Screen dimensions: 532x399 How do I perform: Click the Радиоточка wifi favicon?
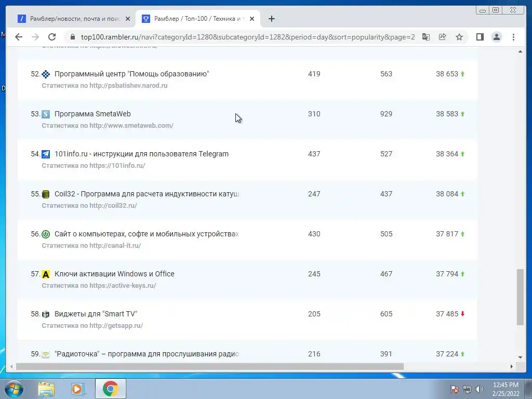tap(46, 354)
